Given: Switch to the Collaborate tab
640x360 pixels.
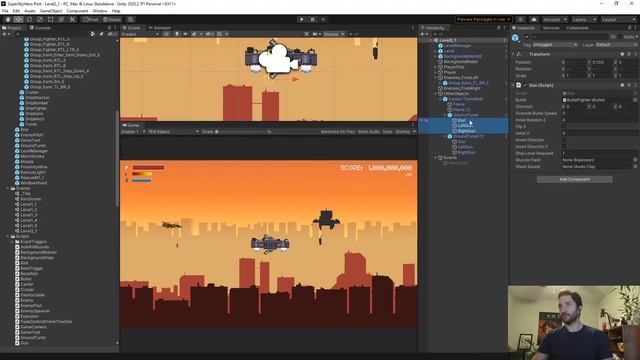Looking at the screenshot, I should 577,28.
